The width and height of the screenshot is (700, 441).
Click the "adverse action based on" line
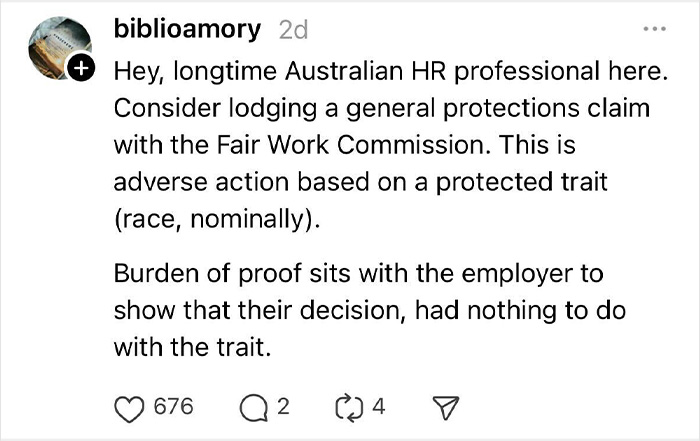click(x=361, y=182)
